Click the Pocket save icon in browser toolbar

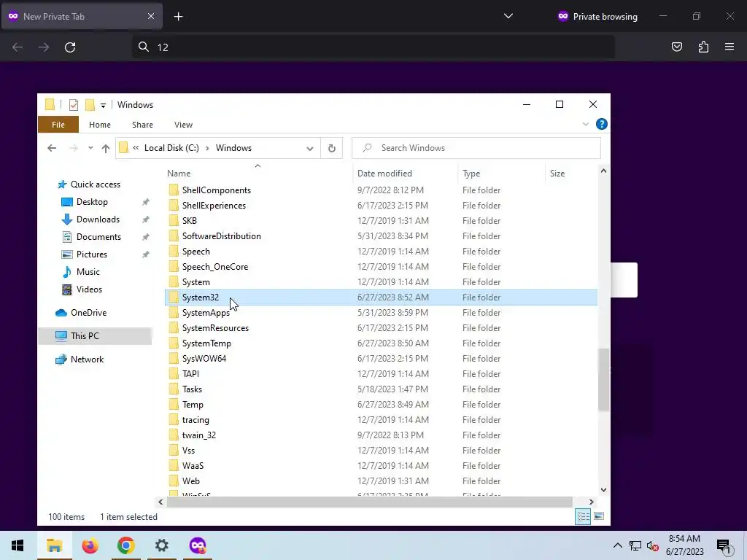[676, 47]
